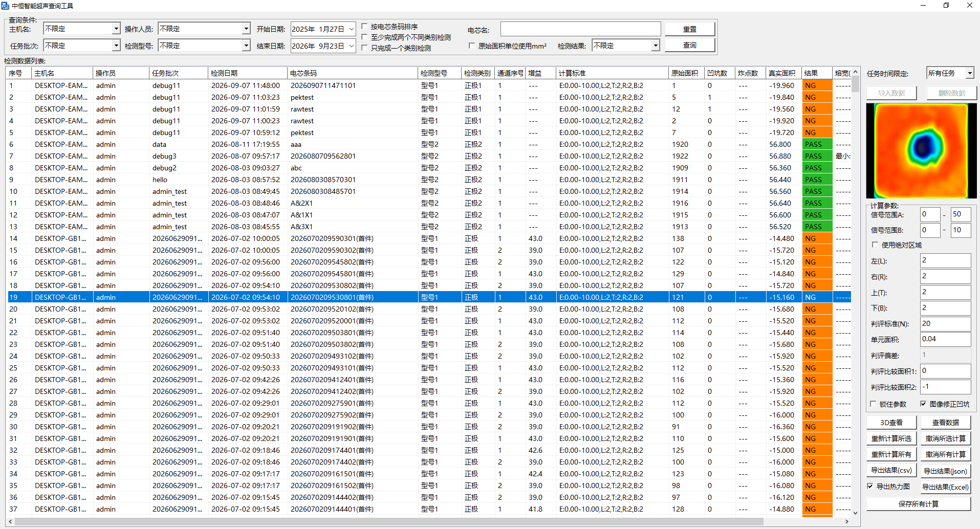Toggle 按电芯条码排序 checkbox

(364, 27)
